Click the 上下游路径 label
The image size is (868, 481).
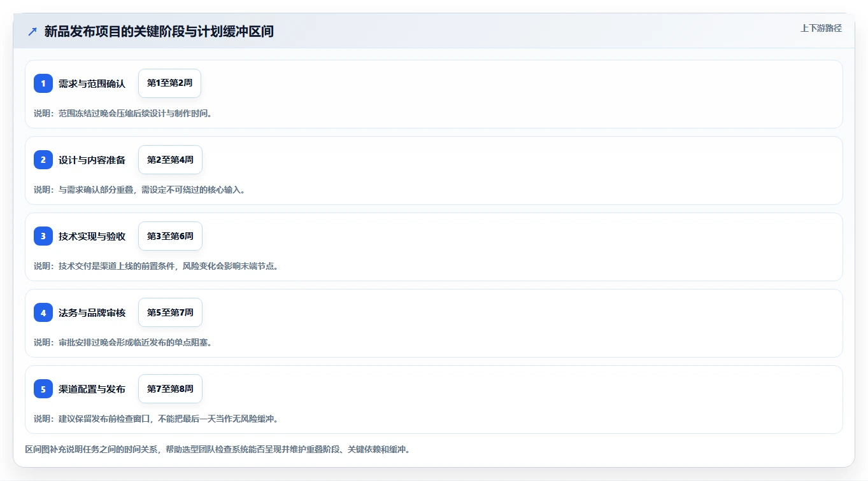[821, 28]
